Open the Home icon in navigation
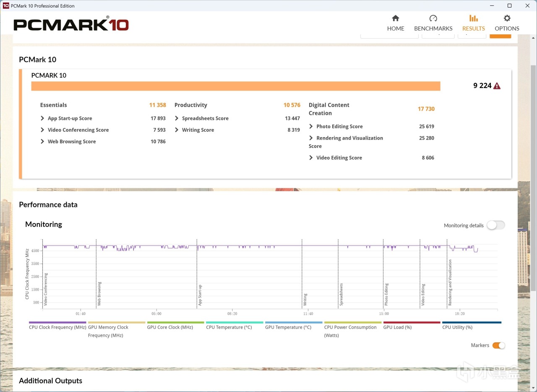The image size is (537, 392). click(x=396, y=18)
